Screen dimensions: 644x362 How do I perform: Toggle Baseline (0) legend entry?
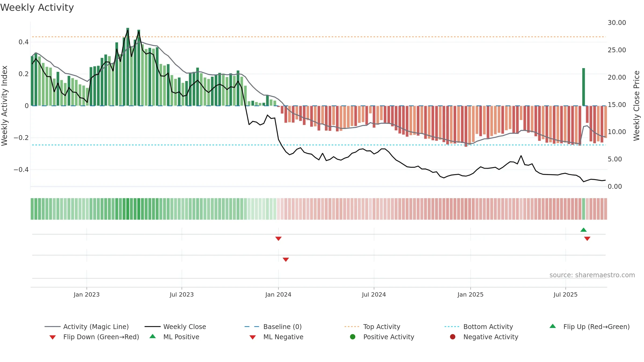pyautogui.click(x=273, y=327)
